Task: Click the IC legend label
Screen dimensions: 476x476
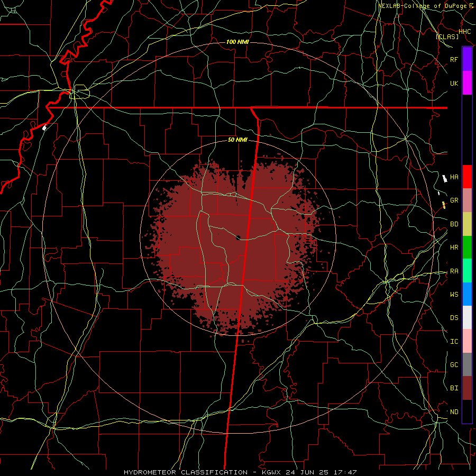Action: tap(454, 342)
